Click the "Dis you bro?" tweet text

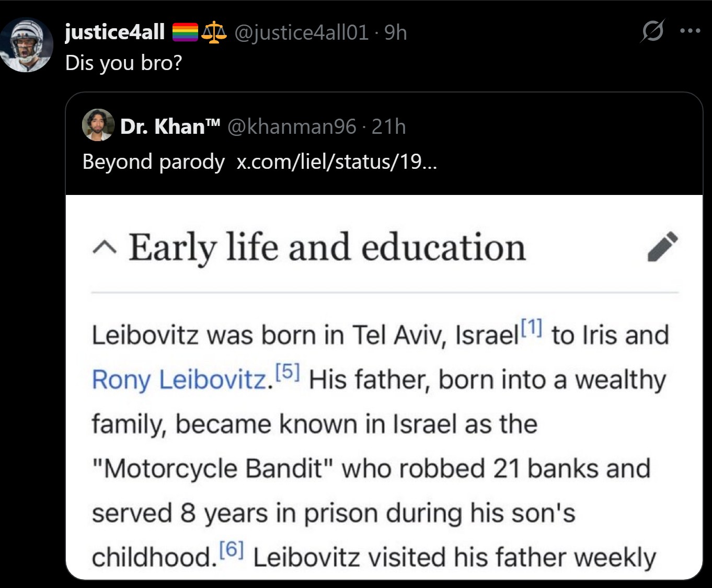click(123, 63)
